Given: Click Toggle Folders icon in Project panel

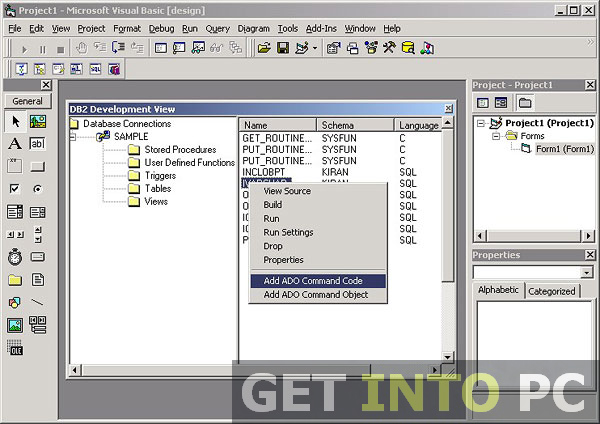Looking at the screenshot, I should (525, 103).
